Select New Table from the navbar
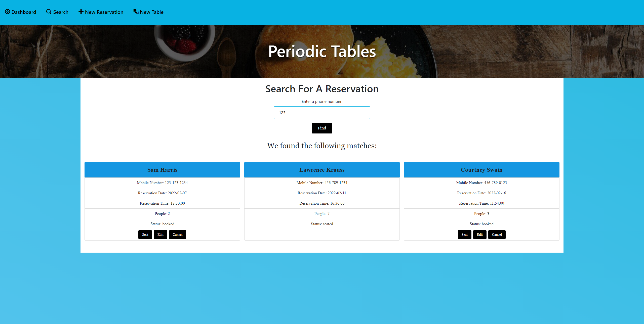 pyautogui.click(x=151, y=12)
